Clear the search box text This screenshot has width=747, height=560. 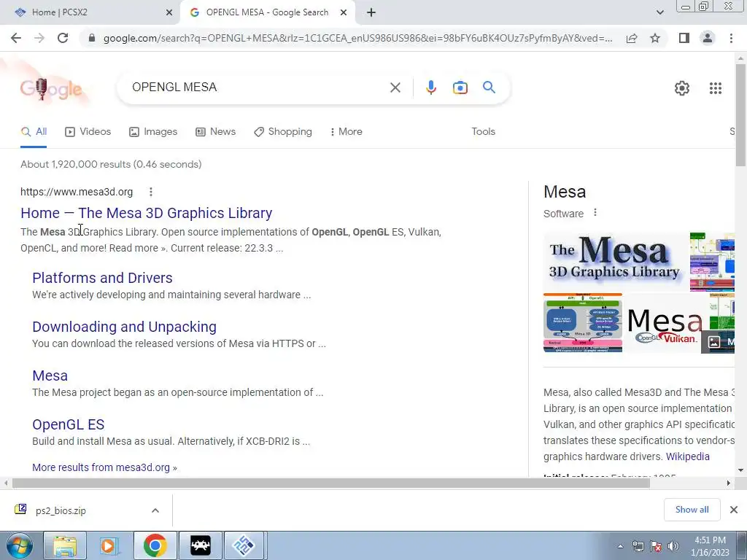395,87
